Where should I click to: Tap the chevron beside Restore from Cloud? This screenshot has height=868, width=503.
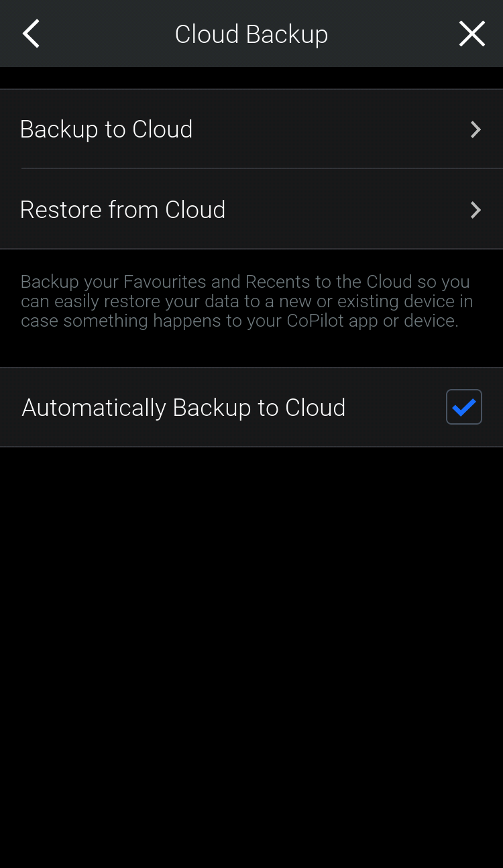[x=476, y=210]
